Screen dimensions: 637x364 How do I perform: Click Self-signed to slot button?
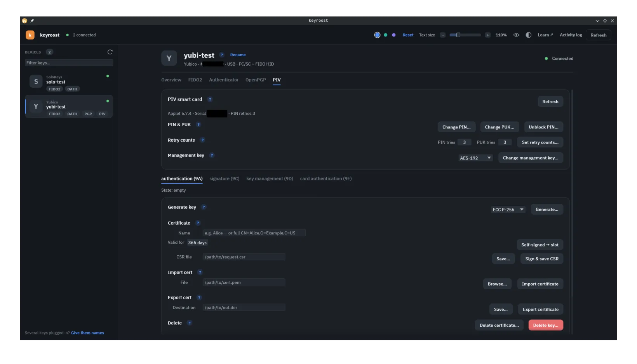pyautogui.click(x=540, y=245)
